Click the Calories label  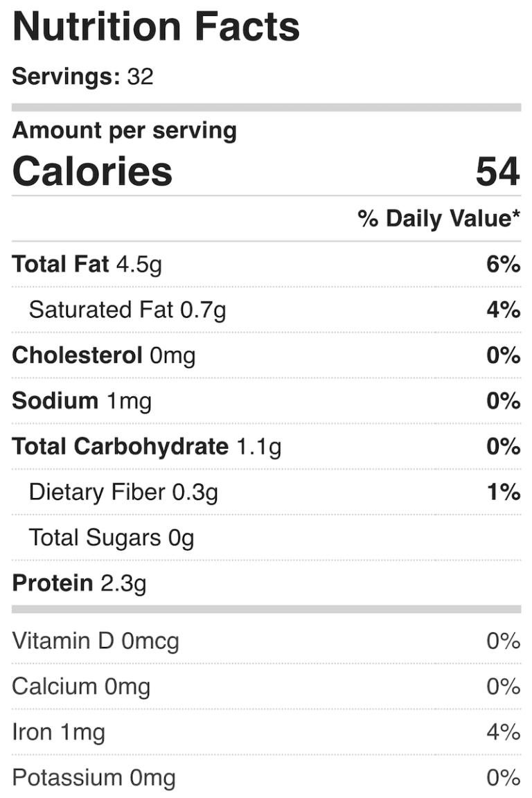(x=92, y=172)
